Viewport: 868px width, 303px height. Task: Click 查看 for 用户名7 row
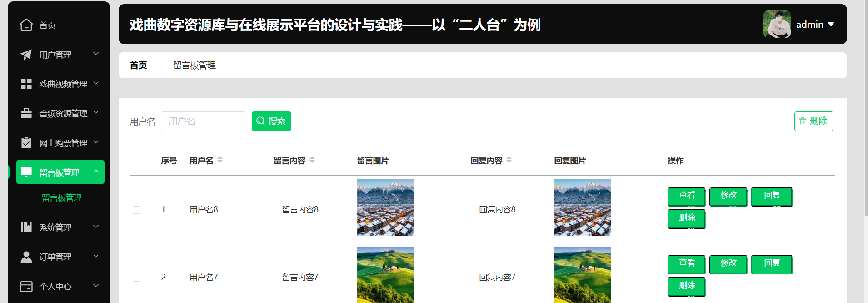click(x=687, y=264)
